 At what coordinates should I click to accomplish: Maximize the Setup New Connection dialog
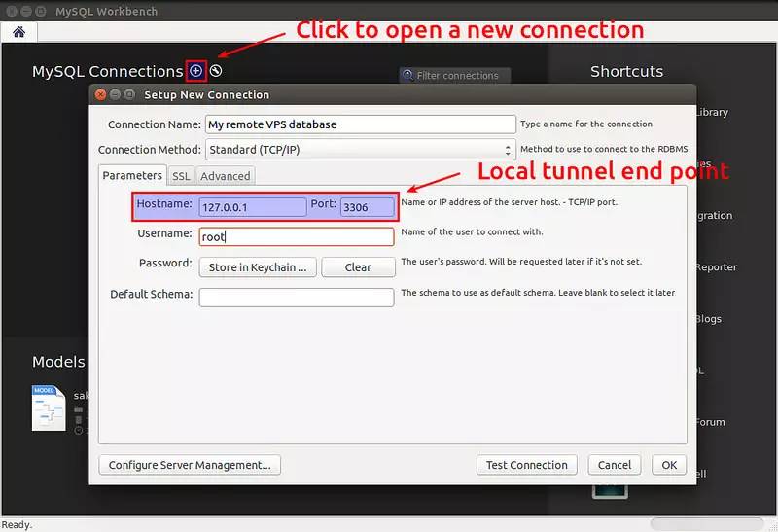[129, 94]
